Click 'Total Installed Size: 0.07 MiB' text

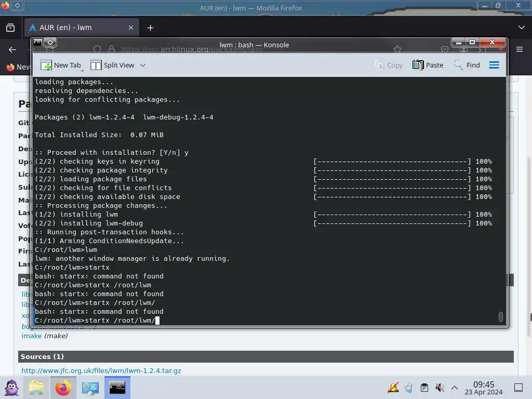pos(99,135)
